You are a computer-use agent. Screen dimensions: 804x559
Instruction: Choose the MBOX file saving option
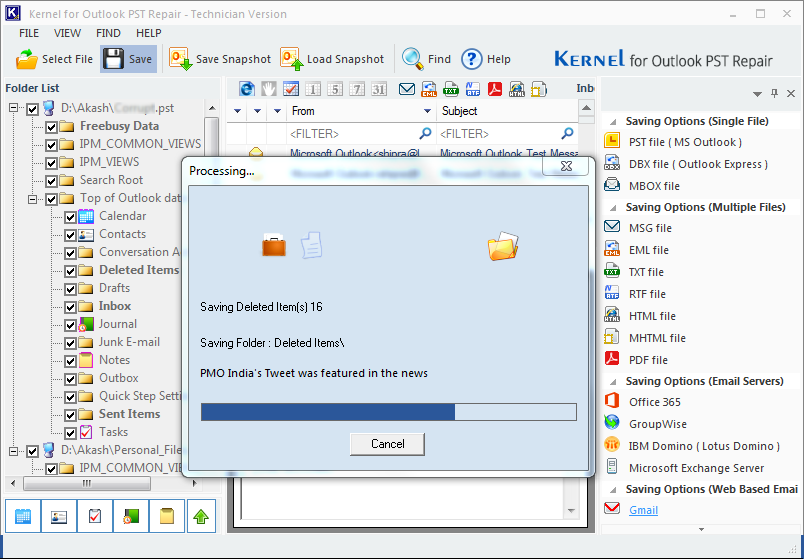654,186
